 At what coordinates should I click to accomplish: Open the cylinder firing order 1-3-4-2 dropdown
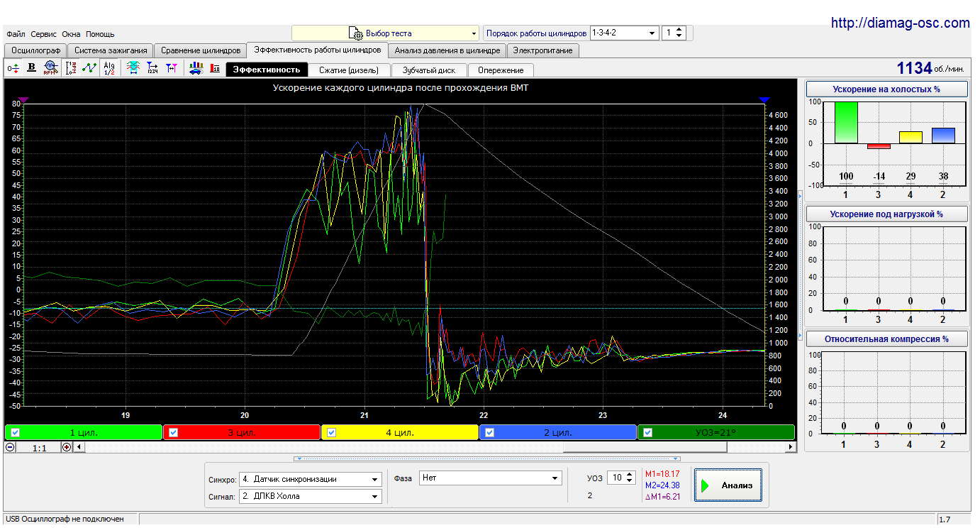[x=624, y=33]
